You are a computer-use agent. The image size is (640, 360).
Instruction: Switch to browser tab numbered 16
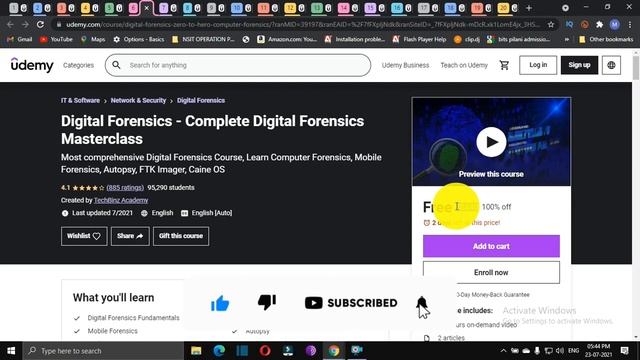402,8
